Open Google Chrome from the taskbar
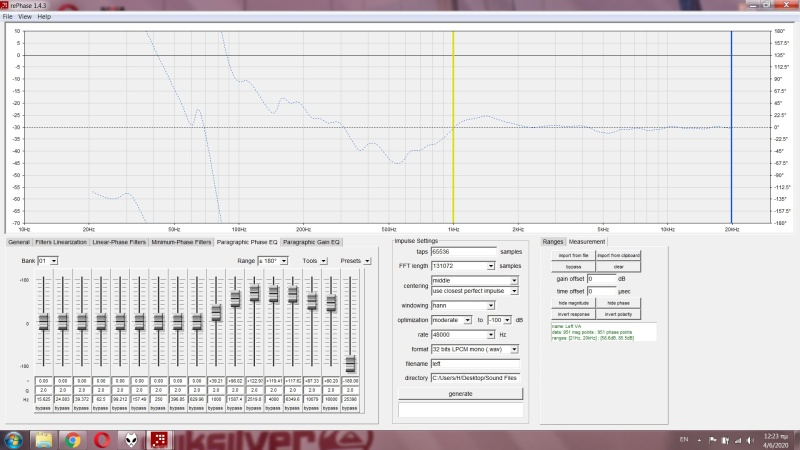The width and height of the screenshot is (800, 450). [73, 439]
